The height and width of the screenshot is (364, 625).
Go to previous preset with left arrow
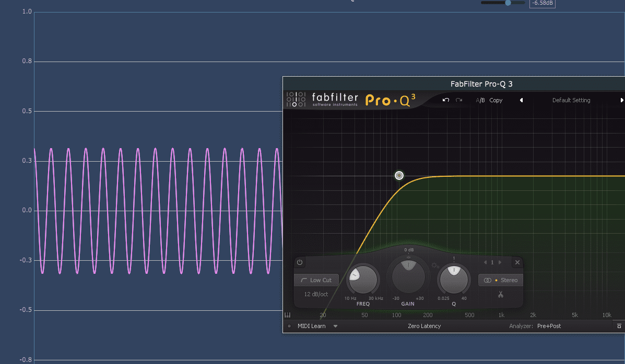tap(521, 100)
